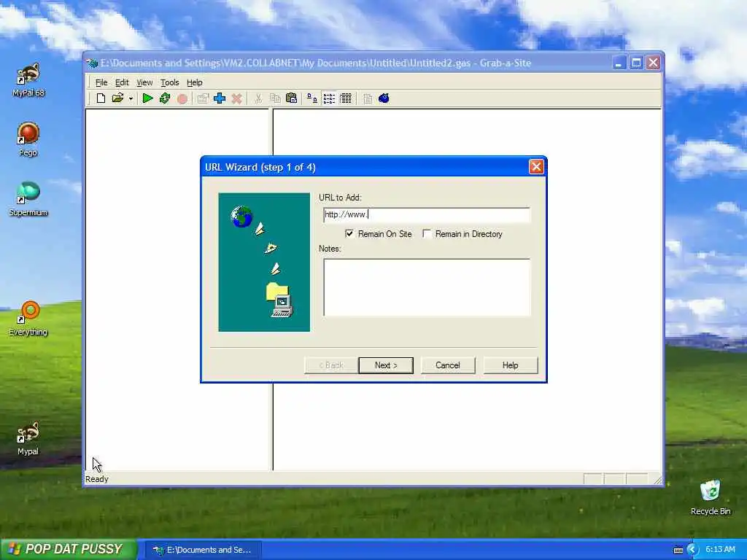Open MyPal 68 desktop shortcut
Screen dimensions: 747x560
(x=28, y=80)
